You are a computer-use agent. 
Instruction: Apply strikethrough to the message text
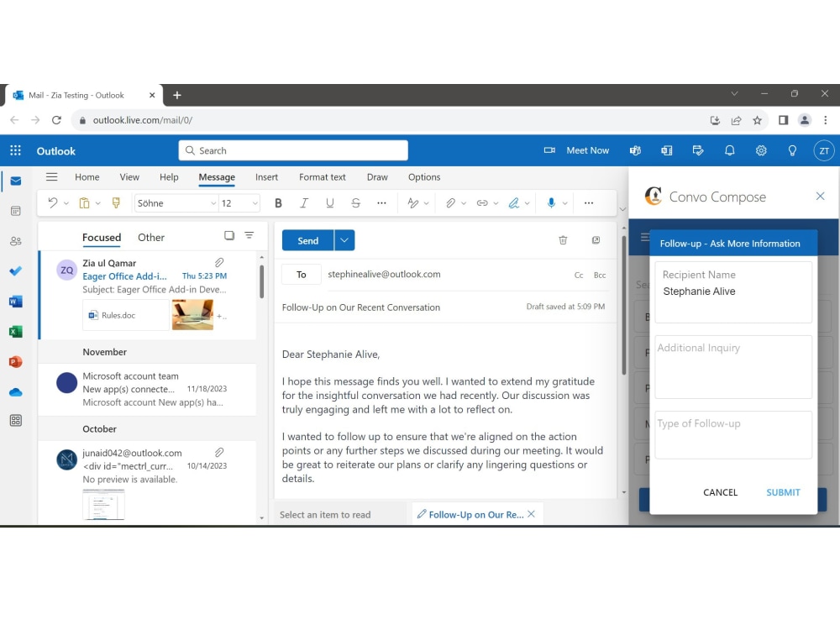(x=355, y=202)
